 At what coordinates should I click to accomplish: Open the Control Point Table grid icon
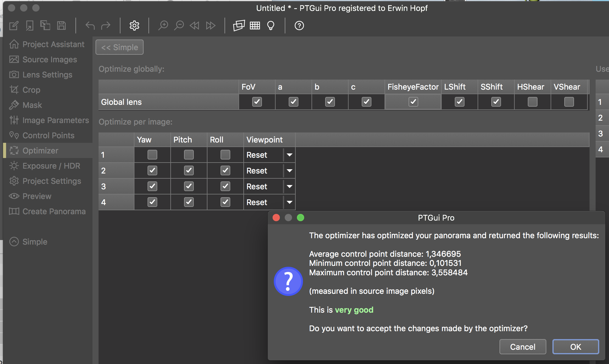coord(255,26)
